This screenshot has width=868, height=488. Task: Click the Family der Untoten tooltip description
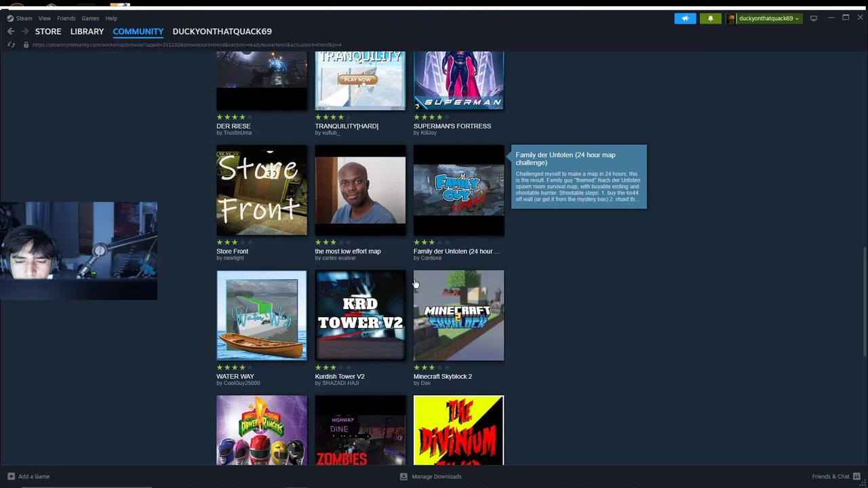point(578,186)
